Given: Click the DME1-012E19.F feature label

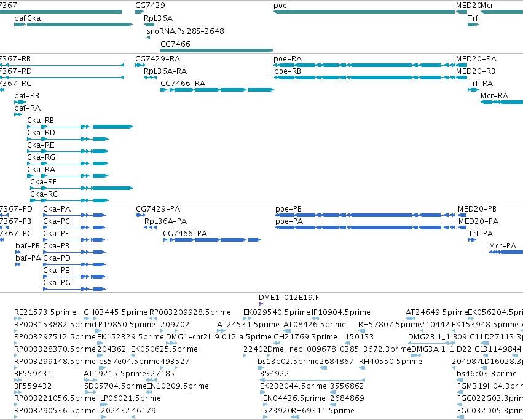Looking at the screenshot, I should 289,298.
